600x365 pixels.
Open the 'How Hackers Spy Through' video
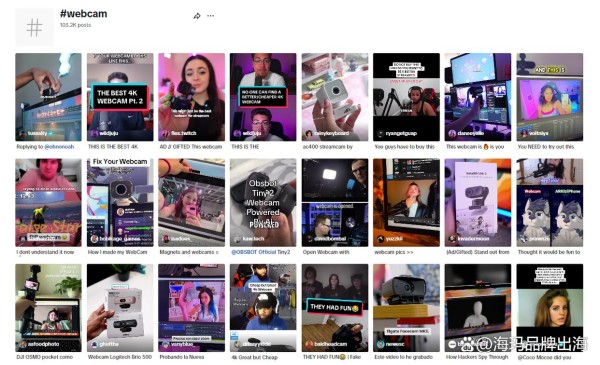click(x=478, y=308)
